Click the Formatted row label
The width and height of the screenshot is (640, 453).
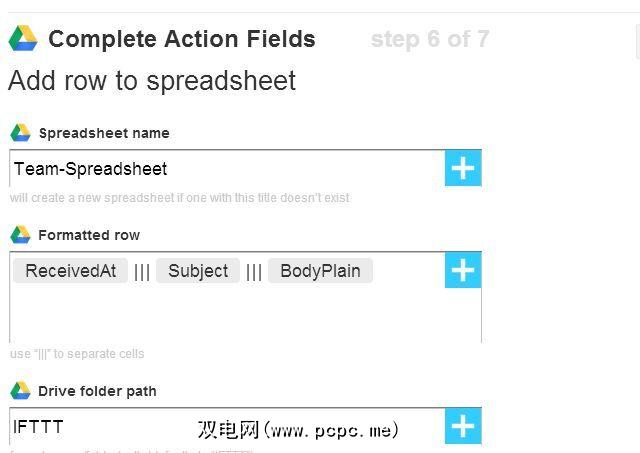tap(89, 235)
